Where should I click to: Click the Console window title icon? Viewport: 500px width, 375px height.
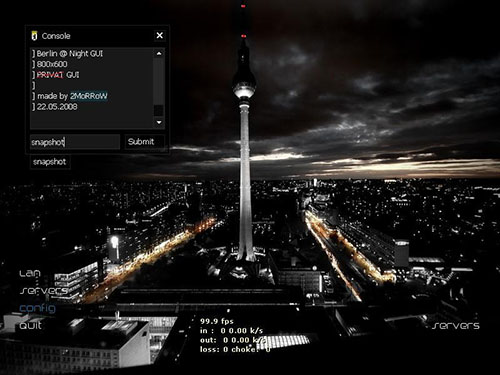coord(34,36)
